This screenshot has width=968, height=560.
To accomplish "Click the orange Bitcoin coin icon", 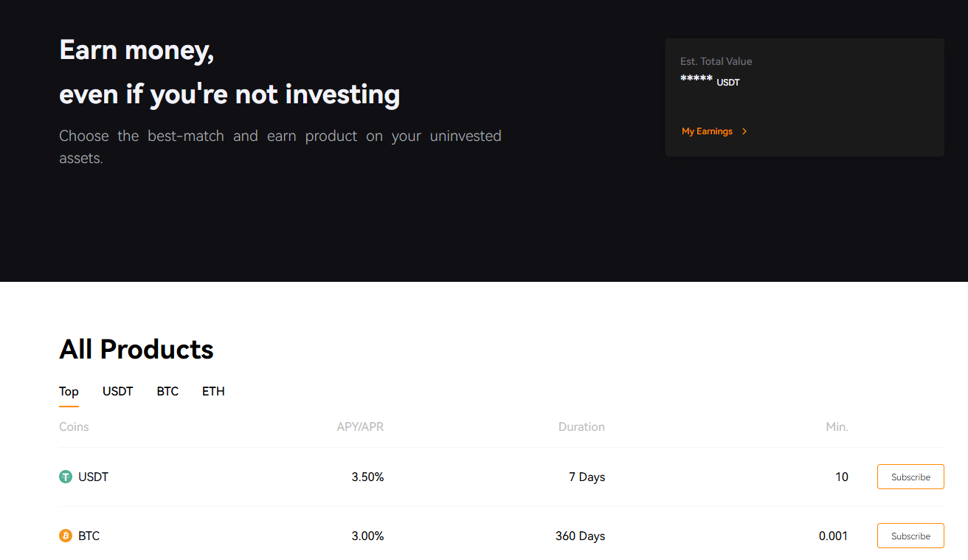I will pos(66,536).
